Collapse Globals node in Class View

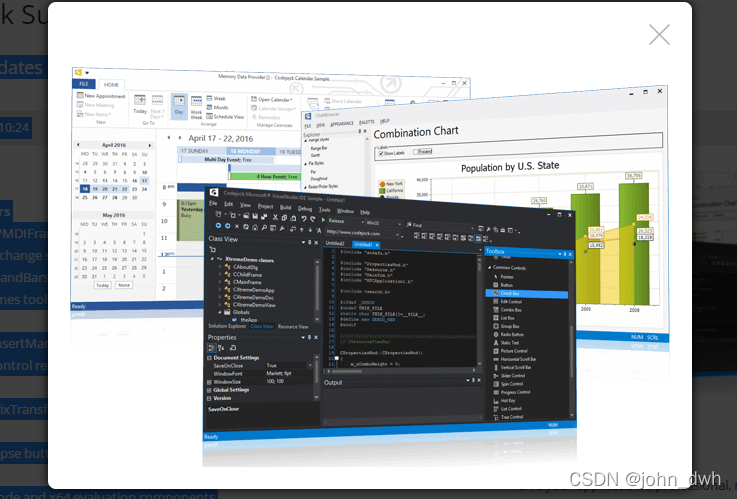click(220, 312)
